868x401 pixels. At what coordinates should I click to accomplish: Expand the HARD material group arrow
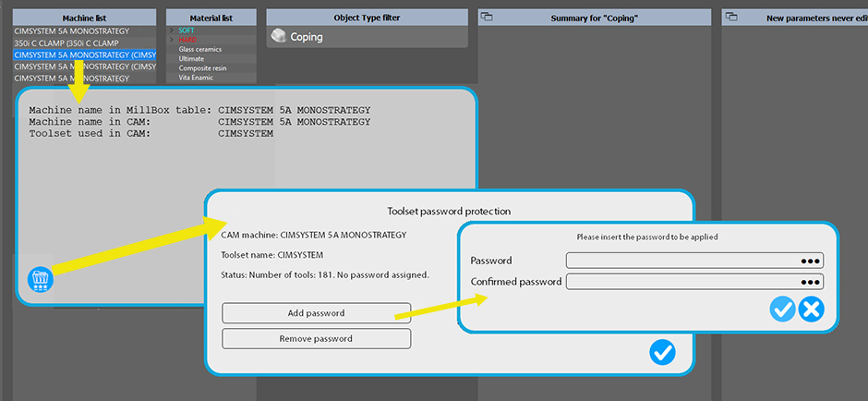click(172, 40)
